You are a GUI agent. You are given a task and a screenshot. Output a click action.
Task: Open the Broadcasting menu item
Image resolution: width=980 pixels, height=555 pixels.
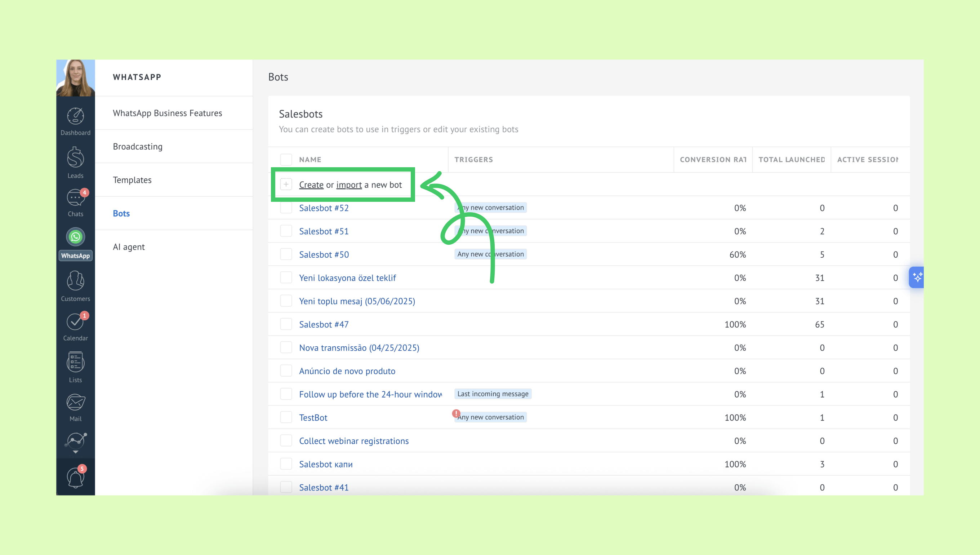point(138,146)
